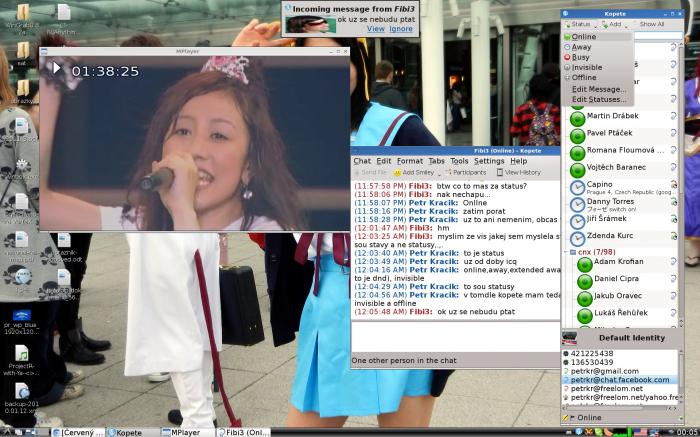Screen dimensions: 700x437
Task: Switch to Fibi3 (Onl... taskbar button
Action: click(244, 433)
